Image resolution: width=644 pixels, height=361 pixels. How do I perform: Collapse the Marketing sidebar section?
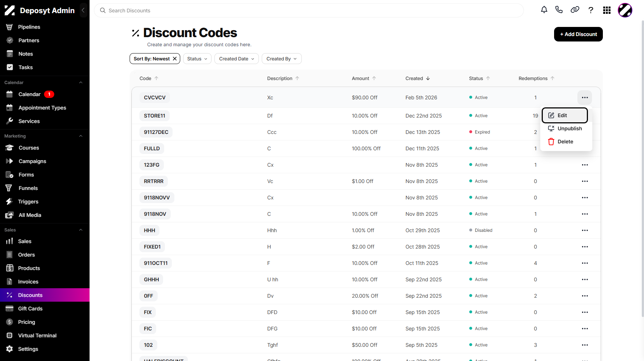coord(81,136)
